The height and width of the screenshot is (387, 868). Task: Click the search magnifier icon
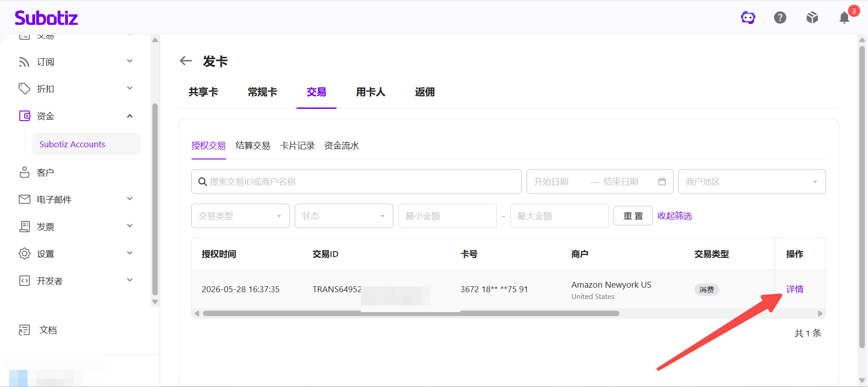203,182
